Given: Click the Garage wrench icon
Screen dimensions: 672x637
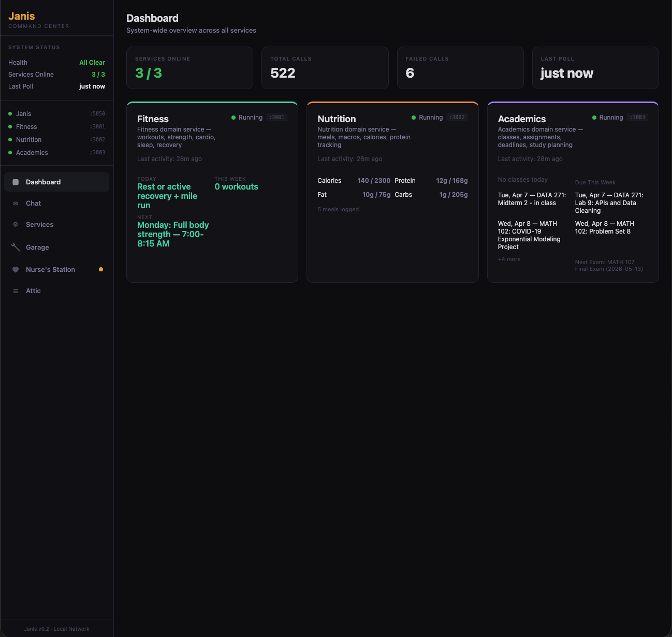Looking at the screenshot, I should coord(16,247).
